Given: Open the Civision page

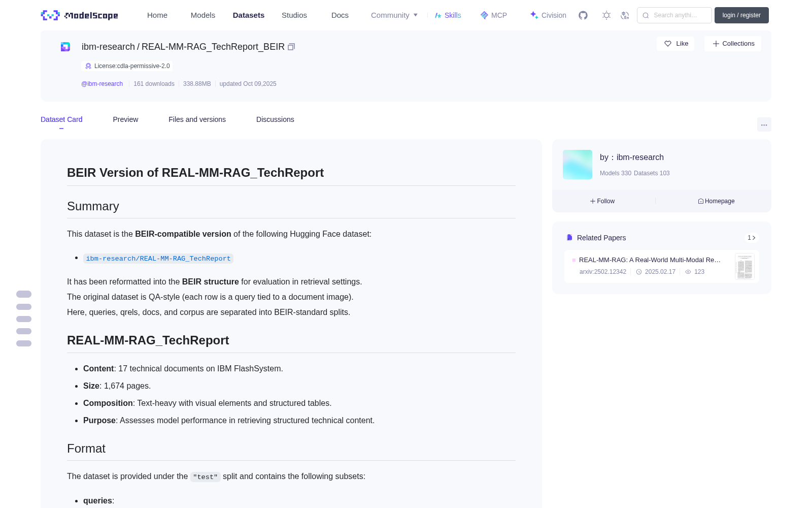Looking at the screenshot, I should point(548,15).
